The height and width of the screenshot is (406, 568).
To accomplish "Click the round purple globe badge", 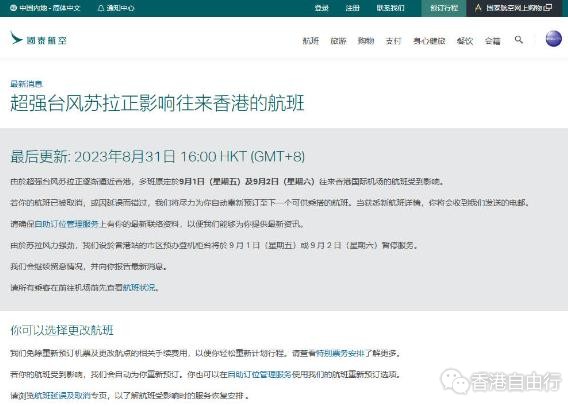I will pos(554,39).
